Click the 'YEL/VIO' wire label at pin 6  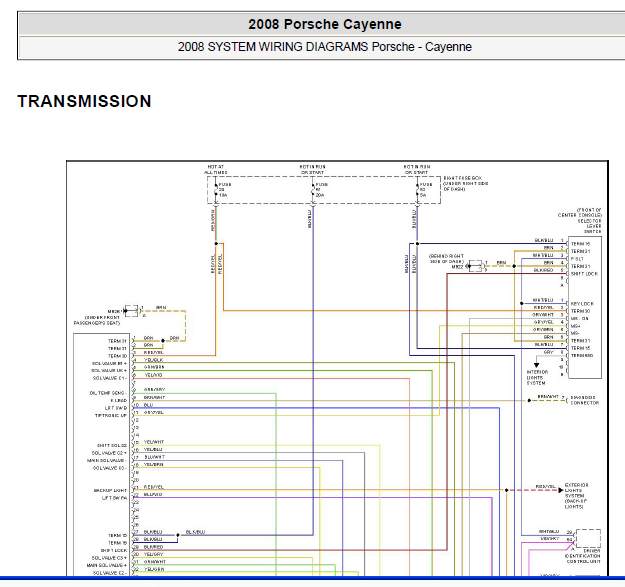[x=153, y=375]
